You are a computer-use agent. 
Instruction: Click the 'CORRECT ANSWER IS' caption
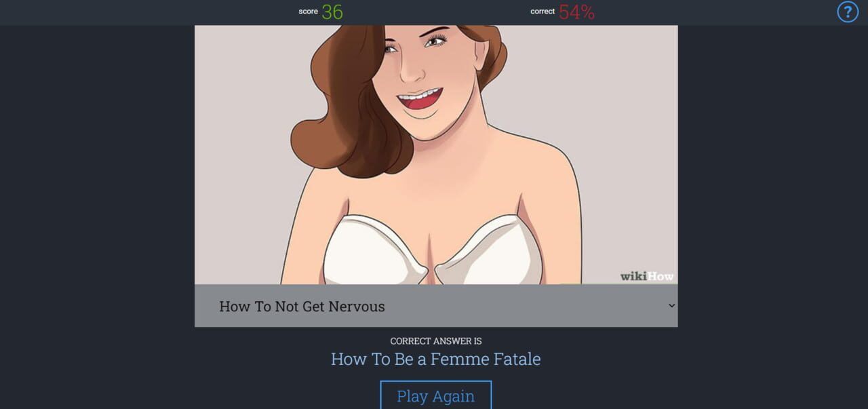[x=436, y=340]
